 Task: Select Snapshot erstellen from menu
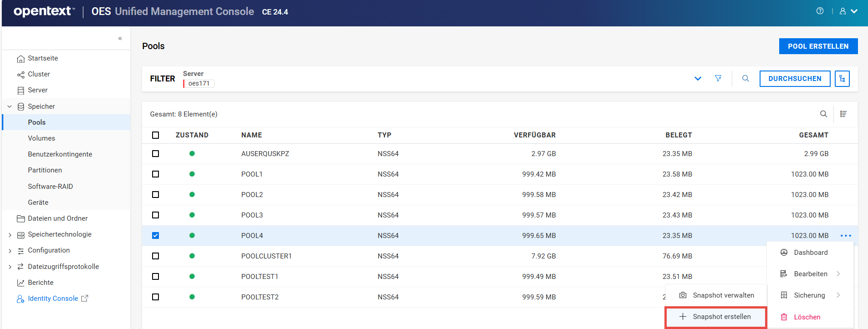(716, 317)
